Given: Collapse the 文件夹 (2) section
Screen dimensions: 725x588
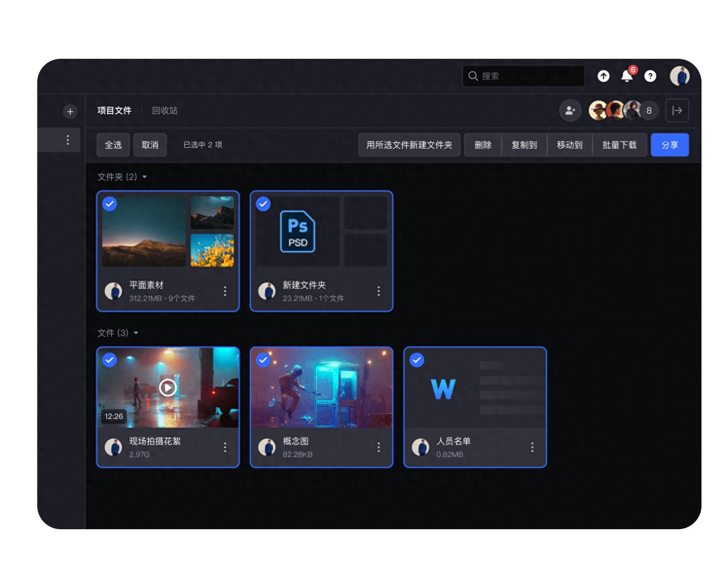Looking at the screenshot, I should click(x=144, y=177).
